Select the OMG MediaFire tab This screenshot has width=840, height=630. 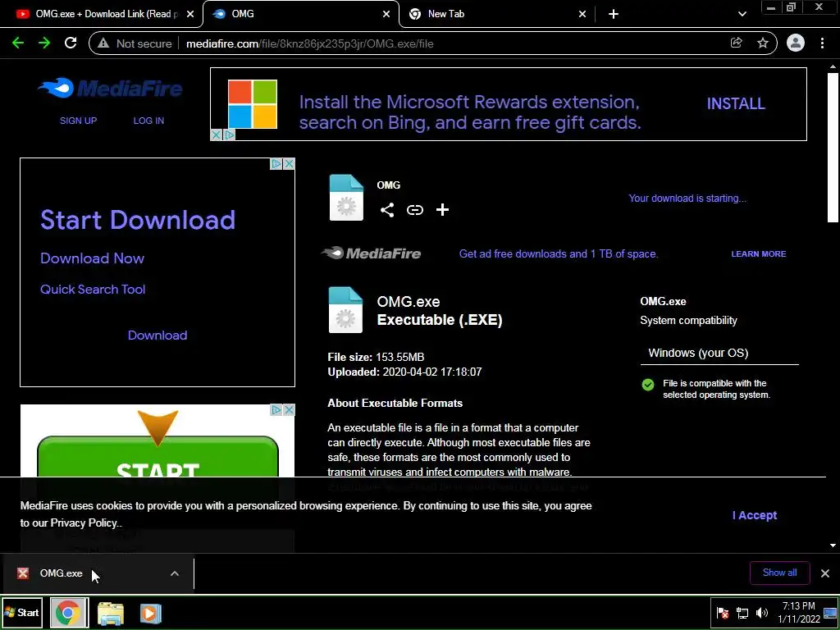click(x=301, y=14)
